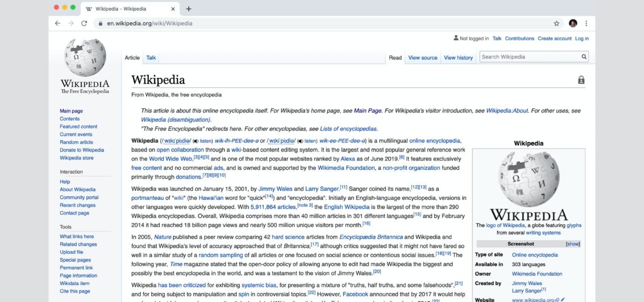The image size is (644, 302).
Task: Reload the page with the refresh icon
Action: [84, 23]
